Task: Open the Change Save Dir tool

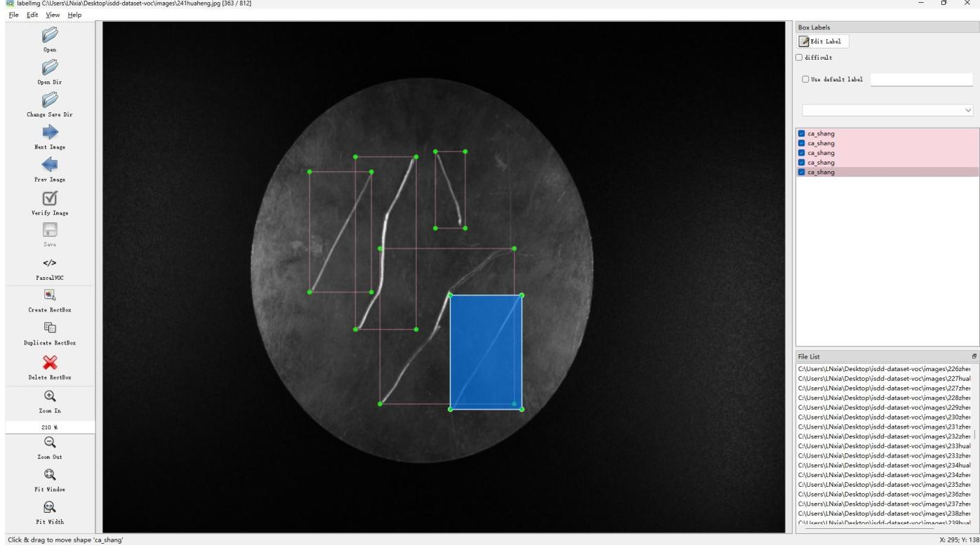Action: click(x=49, y=100)
